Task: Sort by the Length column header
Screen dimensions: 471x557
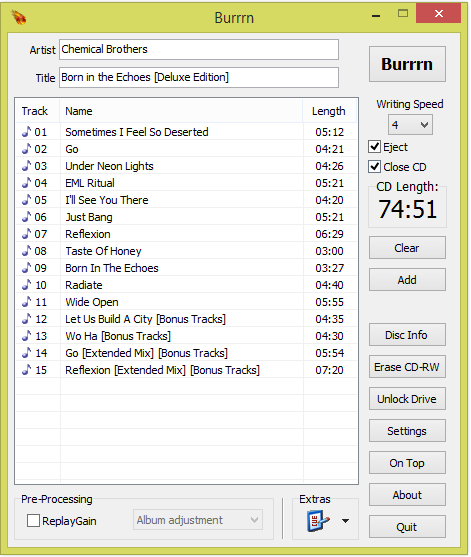Action: pos(330,111)
